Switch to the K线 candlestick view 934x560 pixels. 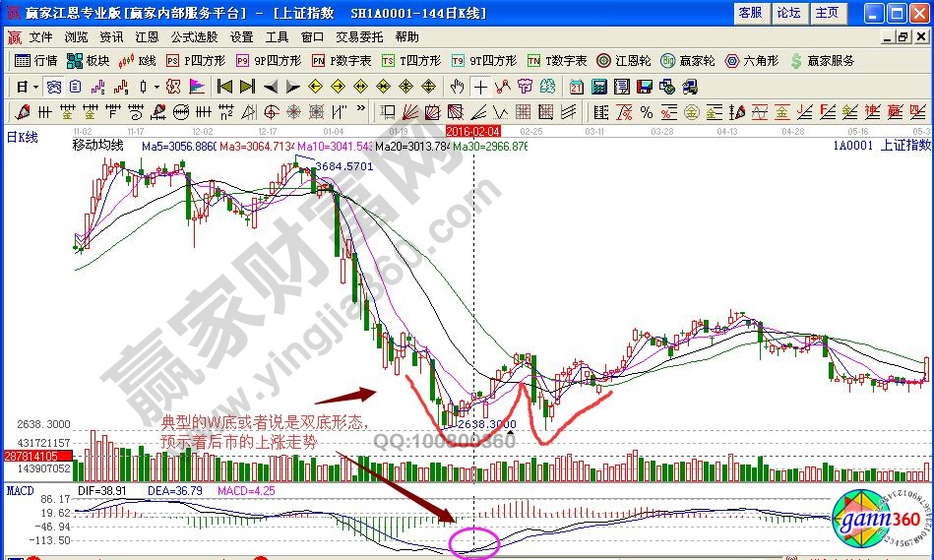coord(137,61)
